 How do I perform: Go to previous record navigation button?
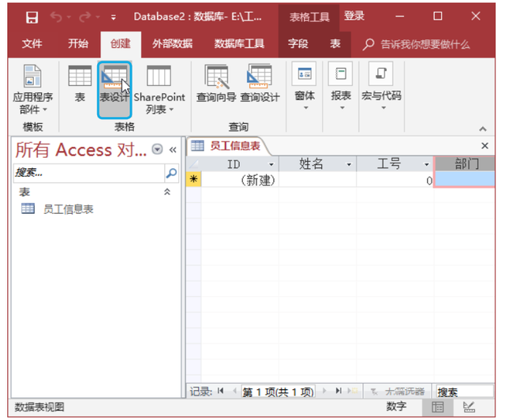[x=234, y=391]
